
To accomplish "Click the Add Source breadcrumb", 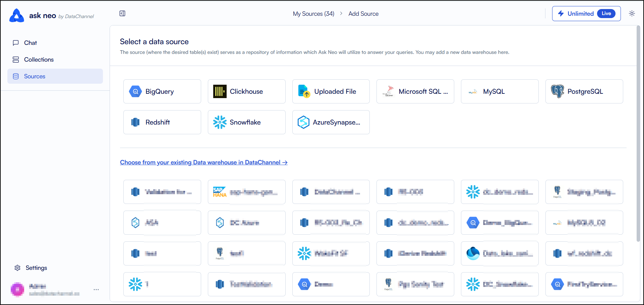I will tap(363, 14).
